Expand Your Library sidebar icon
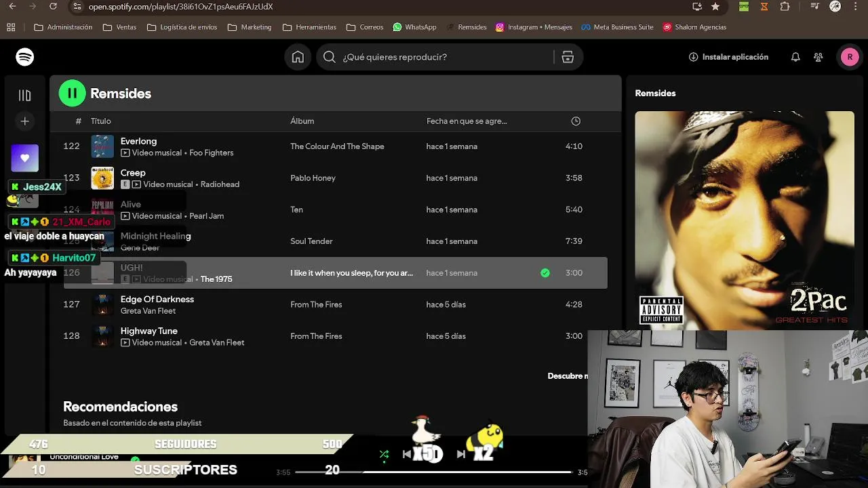The height and width of the screenshot is (488, 868). click(25, 96)
